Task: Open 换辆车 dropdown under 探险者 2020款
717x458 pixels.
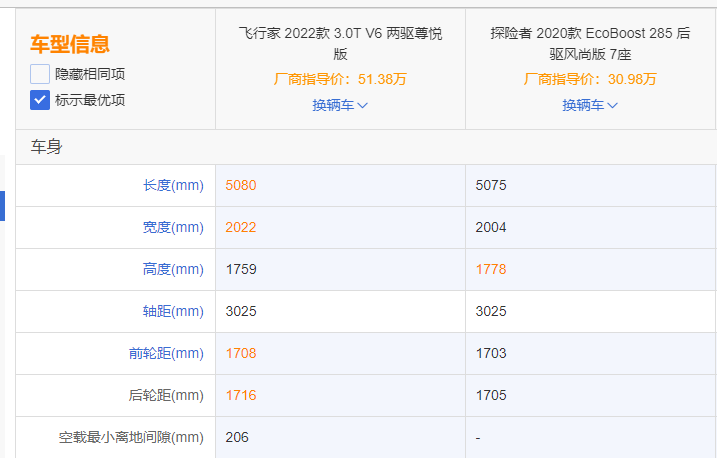Action: (x=590, y=105)
